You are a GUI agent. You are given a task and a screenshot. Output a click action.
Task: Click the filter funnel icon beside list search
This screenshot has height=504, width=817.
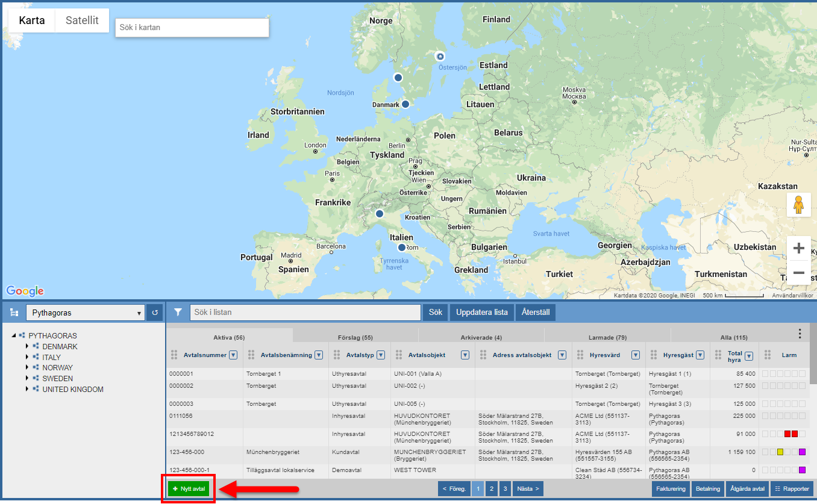tap(178, 313)
